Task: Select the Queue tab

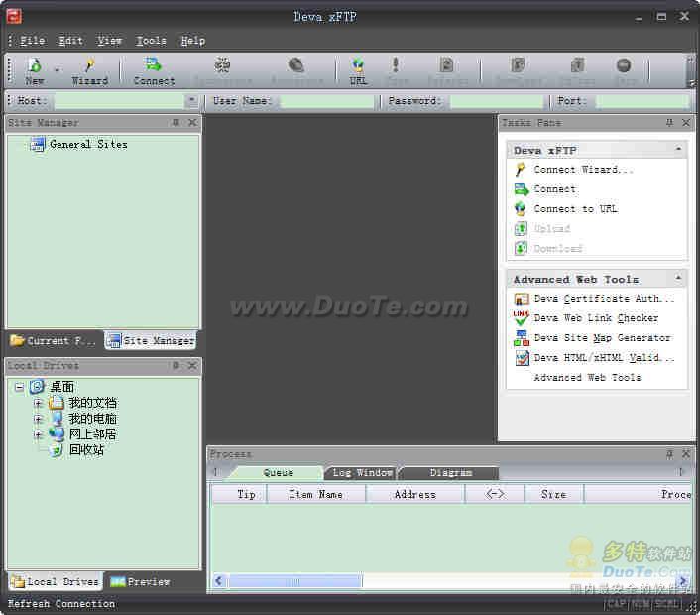Action: (x=278, y=472)
